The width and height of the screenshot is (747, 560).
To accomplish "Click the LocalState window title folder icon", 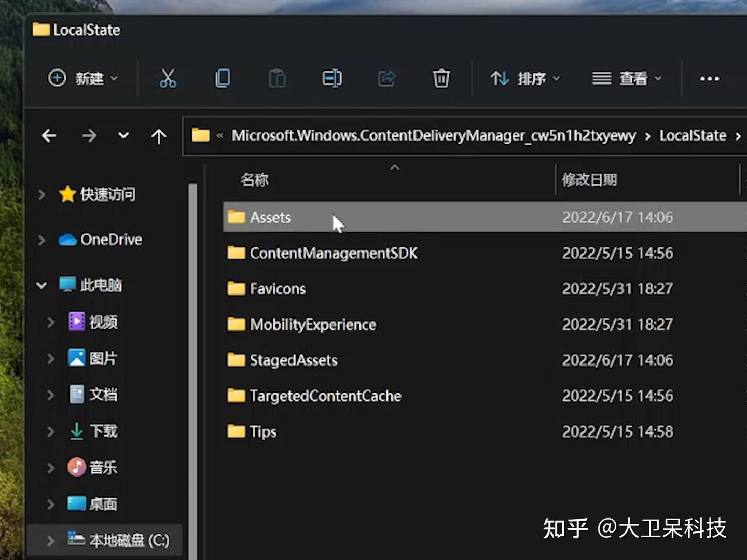I will click(x=41, y=29).
